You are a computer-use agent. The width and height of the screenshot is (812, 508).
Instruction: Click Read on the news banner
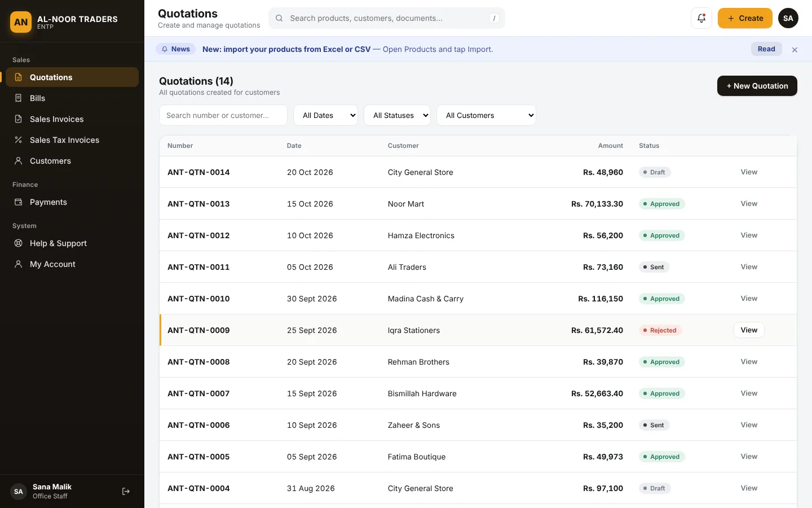766,49
